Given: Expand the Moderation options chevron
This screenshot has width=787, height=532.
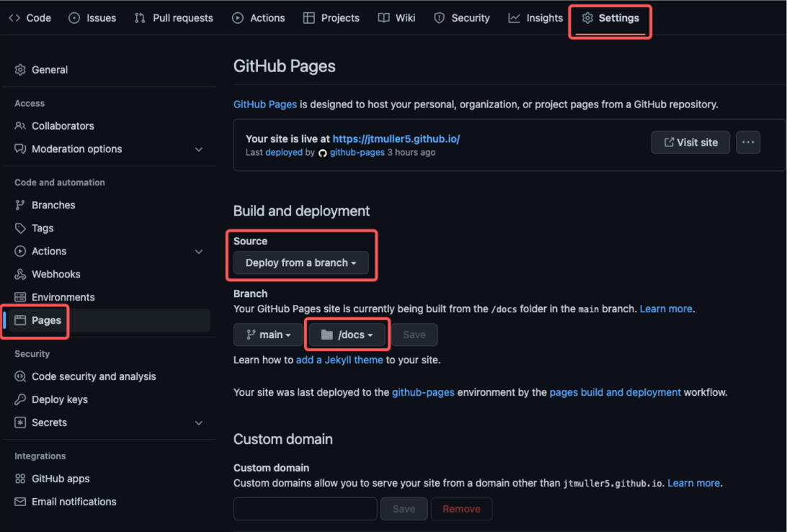Looking at the screenshot, I should pyautogui.click(x=199, y=149).
